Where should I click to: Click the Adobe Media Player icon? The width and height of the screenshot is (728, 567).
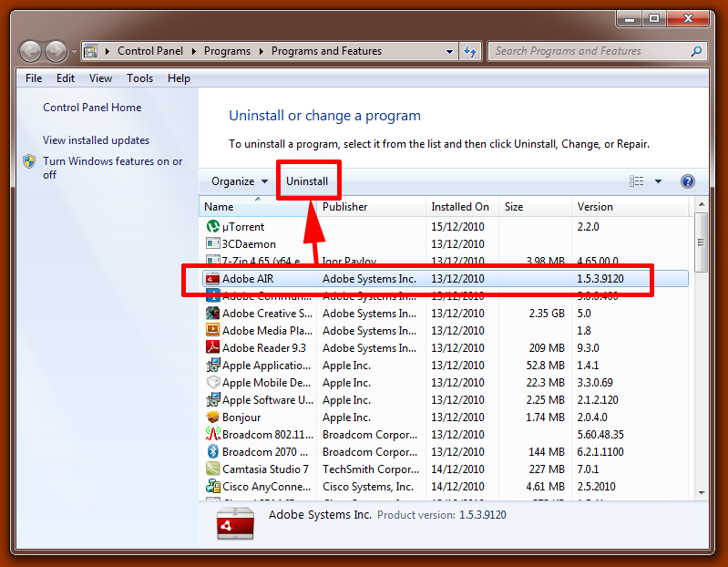(x=212, y=330)
